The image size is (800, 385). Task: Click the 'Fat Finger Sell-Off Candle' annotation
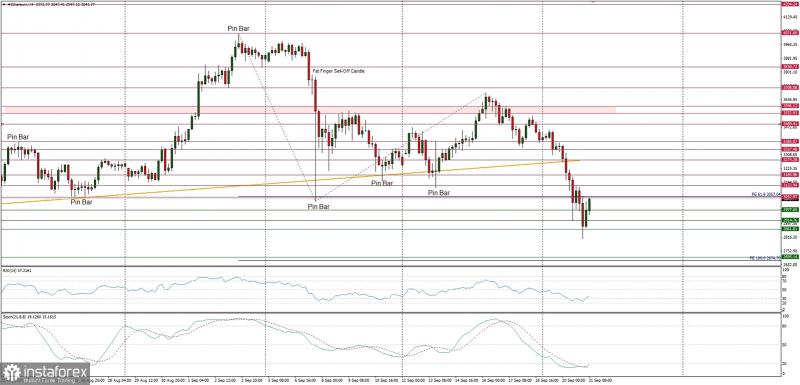pos(338,72)
